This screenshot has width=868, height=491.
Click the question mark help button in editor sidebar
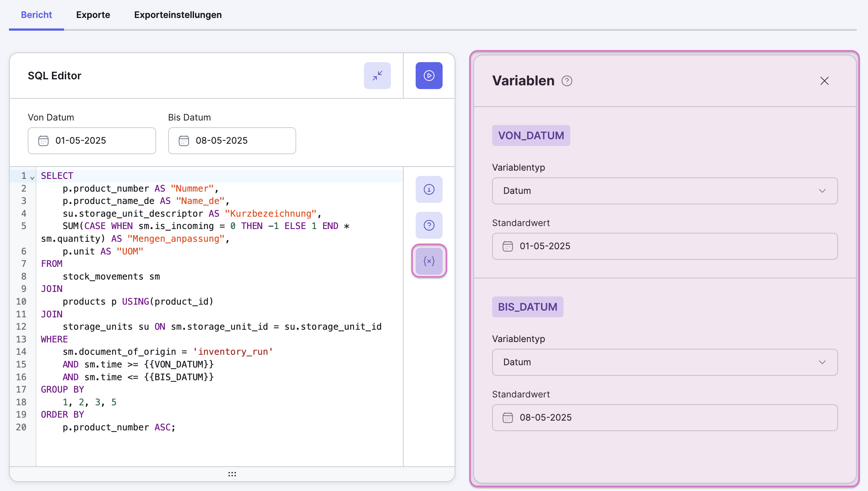tap(429, 225)
